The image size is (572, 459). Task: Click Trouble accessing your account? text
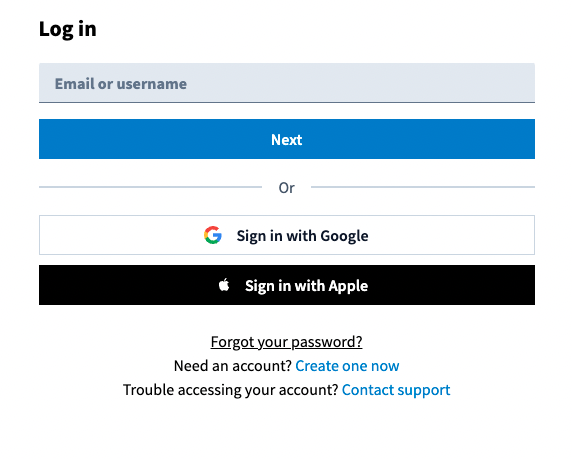point(231,390)
